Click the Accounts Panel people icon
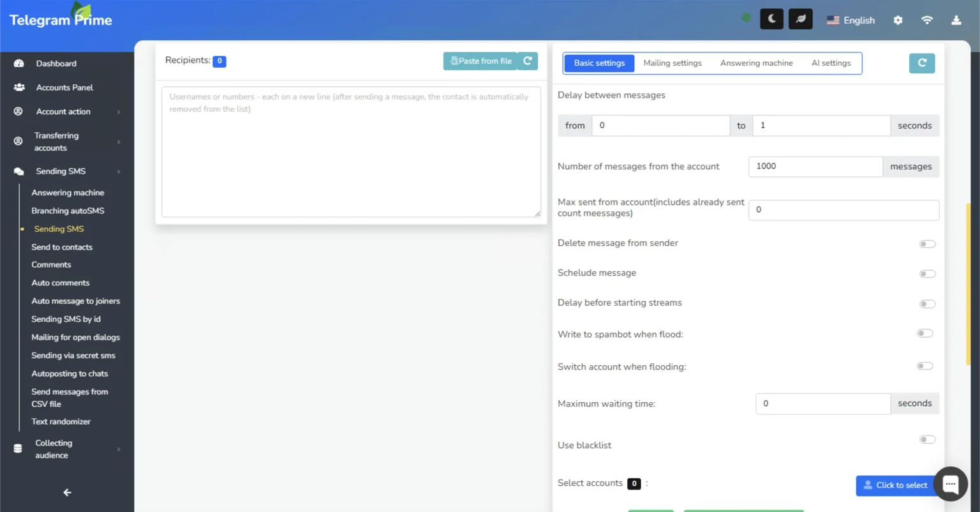 click(18, 87)
